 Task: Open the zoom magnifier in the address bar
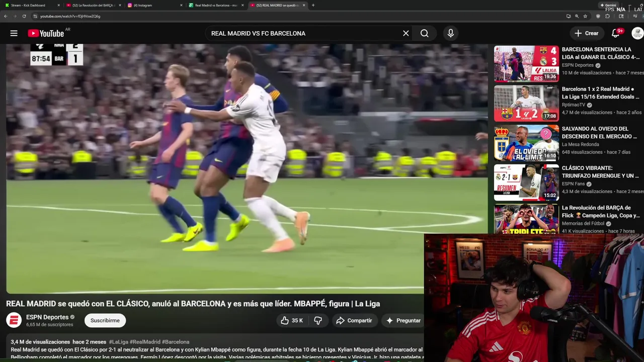coord(577,16)
